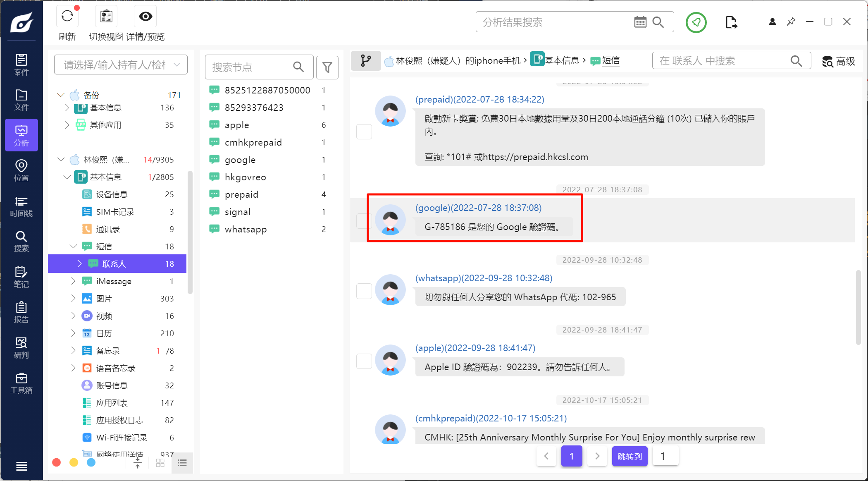The image size is (868, 481).
Task: Check the apple message checkbox
Action: point(364,361)
